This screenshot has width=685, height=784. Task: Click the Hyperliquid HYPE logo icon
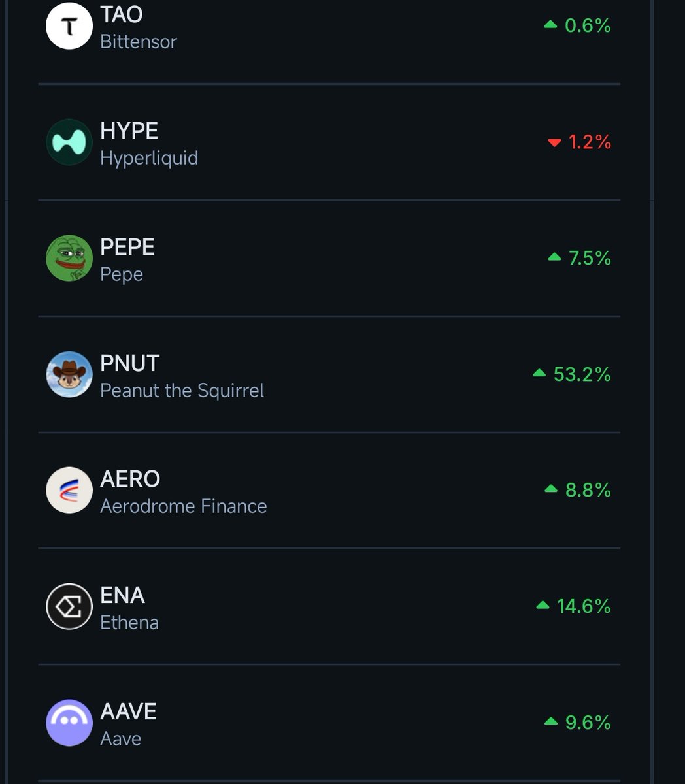tap(69, 142)
